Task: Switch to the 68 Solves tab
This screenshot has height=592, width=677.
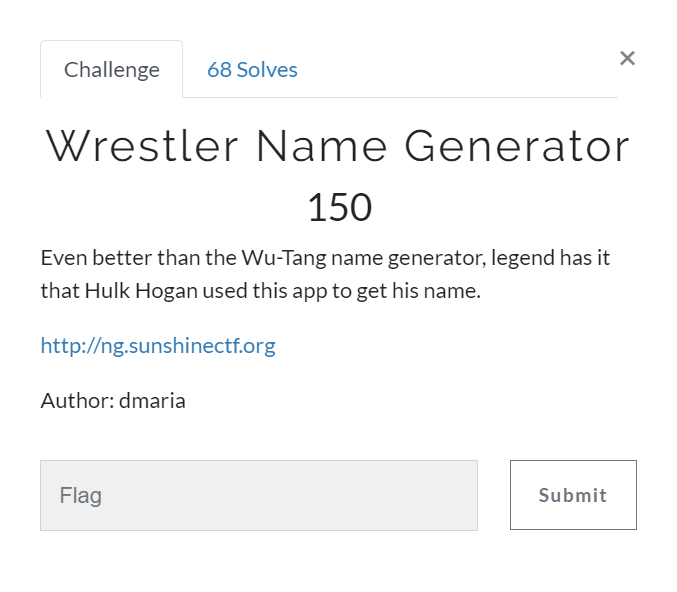Action: 252,70
